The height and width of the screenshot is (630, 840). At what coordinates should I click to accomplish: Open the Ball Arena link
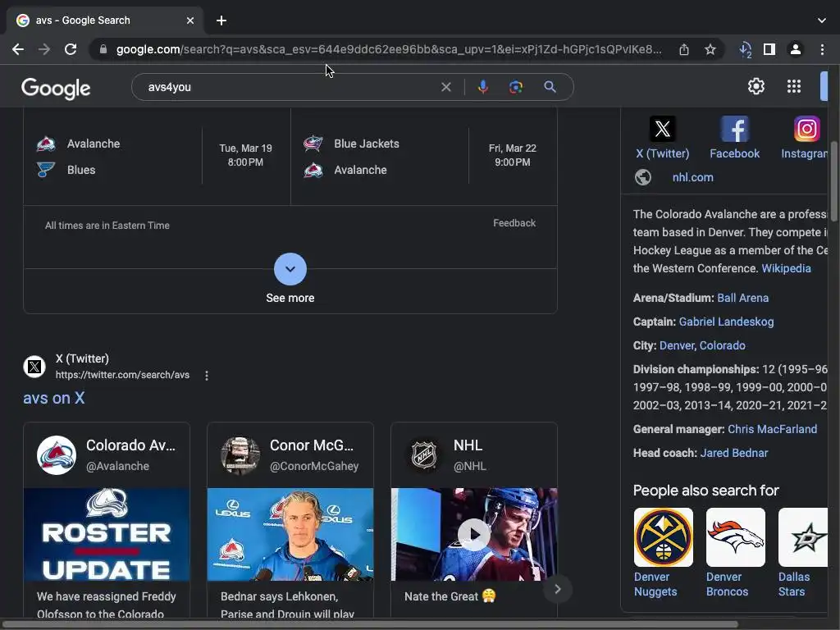point(742,298)
